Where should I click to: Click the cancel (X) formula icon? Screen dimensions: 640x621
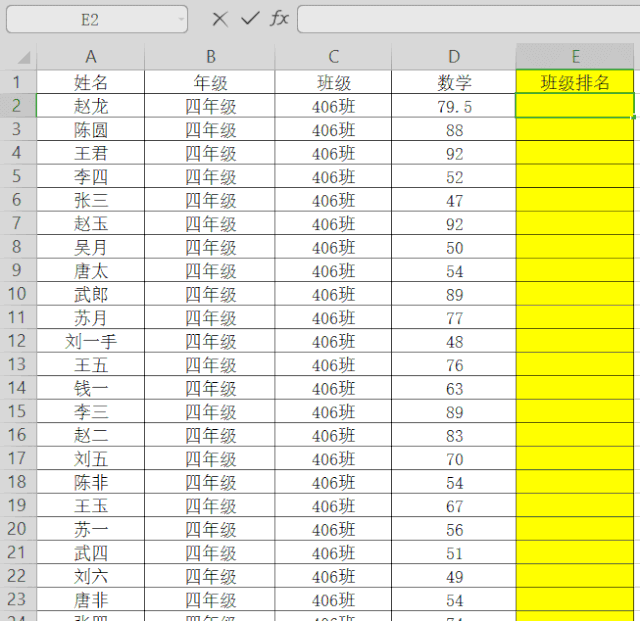(x=220, y=19)
